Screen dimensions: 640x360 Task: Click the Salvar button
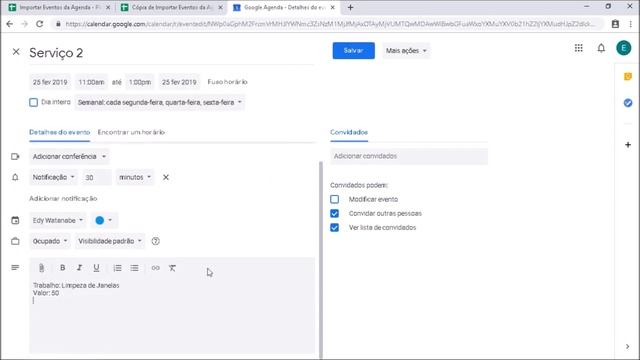[x=353, y=51]
